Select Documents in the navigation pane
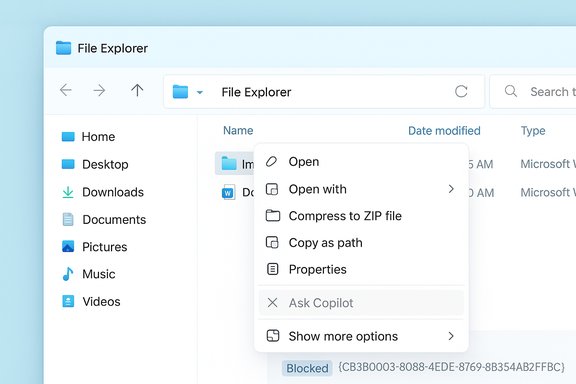576x384 pixels. click(x=114, y=220)
